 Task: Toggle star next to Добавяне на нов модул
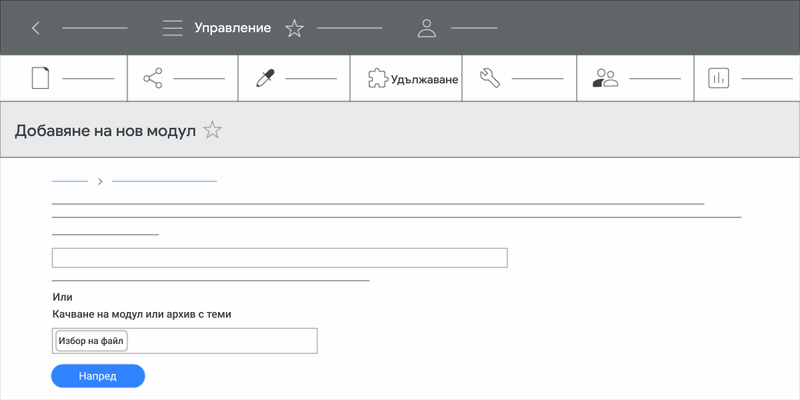[212, 131]
